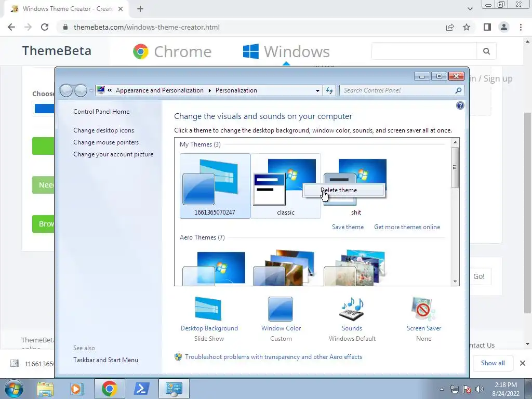This screenshot has width=532, height=399.
Task: Click the Control Panel back arrow button
Action: point(66,90)
